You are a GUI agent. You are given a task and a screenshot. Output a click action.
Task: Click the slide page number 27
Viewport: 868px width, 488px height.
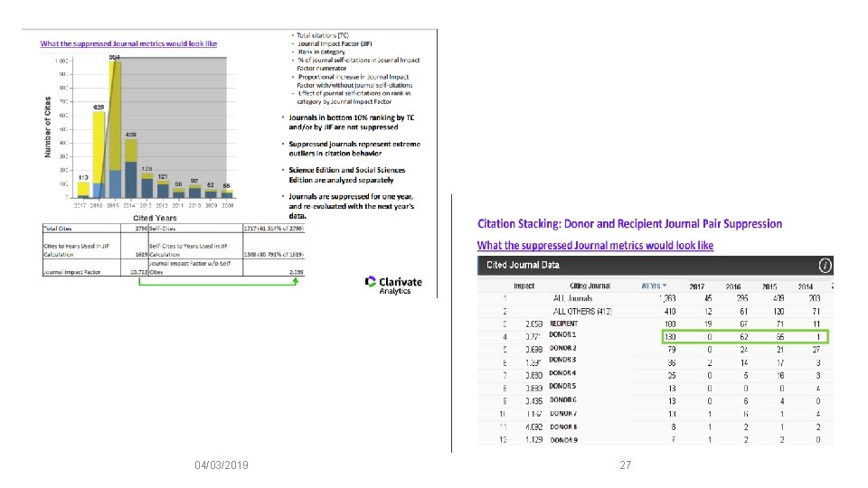pyautogui.click(x=625, y=465)
